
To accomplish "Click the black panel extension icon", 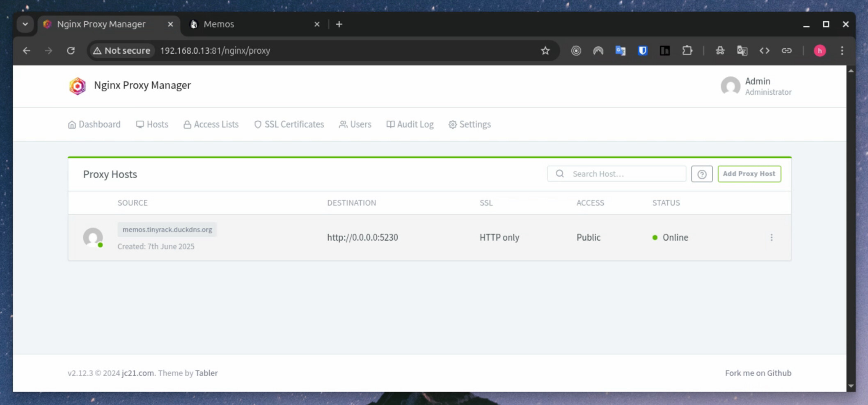I will [664, 50].
